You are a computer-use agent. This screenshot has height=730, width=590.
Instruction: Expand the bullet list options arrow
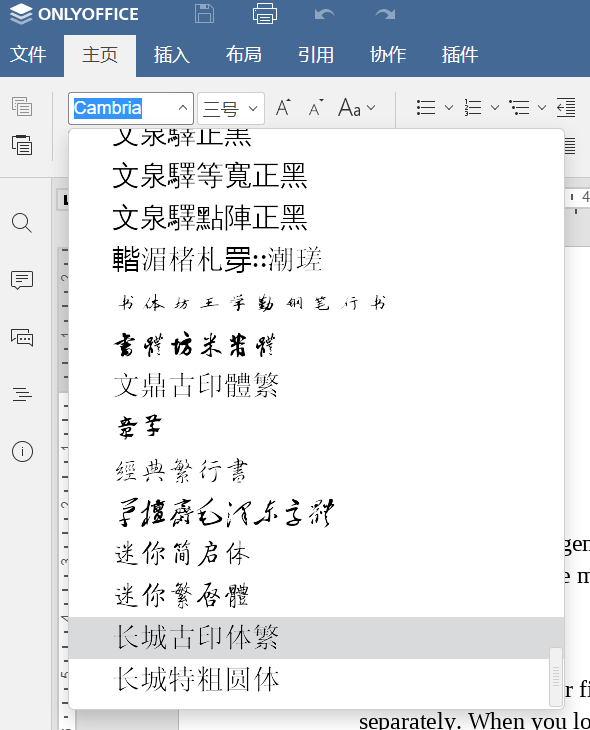[x=448, y=108]
